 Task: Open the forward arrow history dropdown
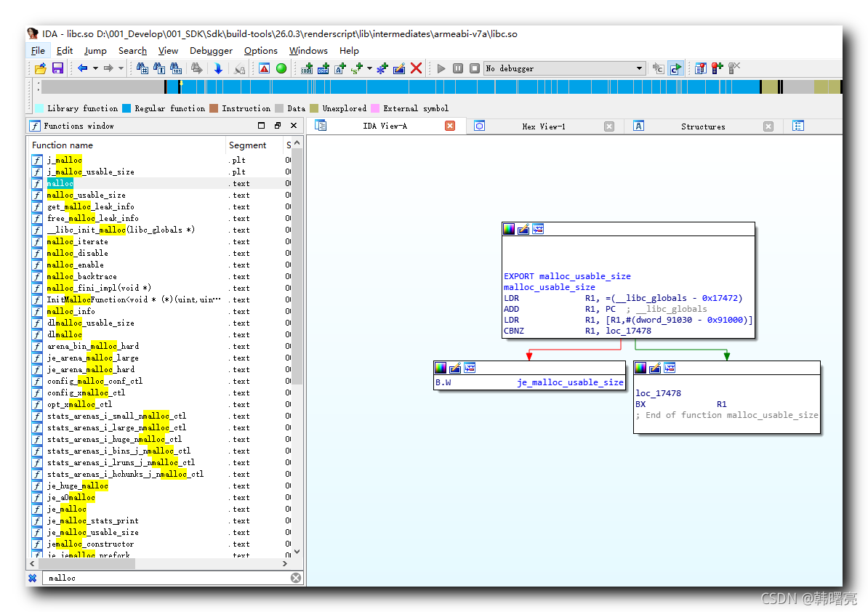(x=121, y=68)
